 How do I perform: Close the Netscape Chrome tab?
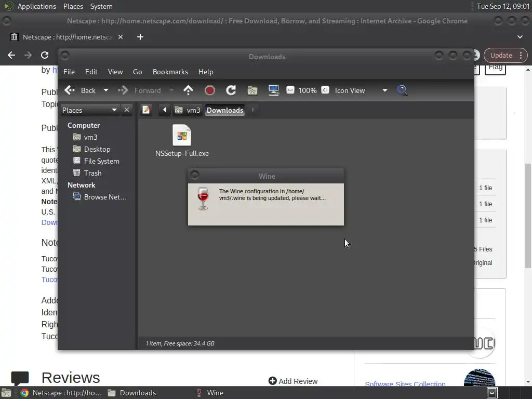click(x=121, y=37)
